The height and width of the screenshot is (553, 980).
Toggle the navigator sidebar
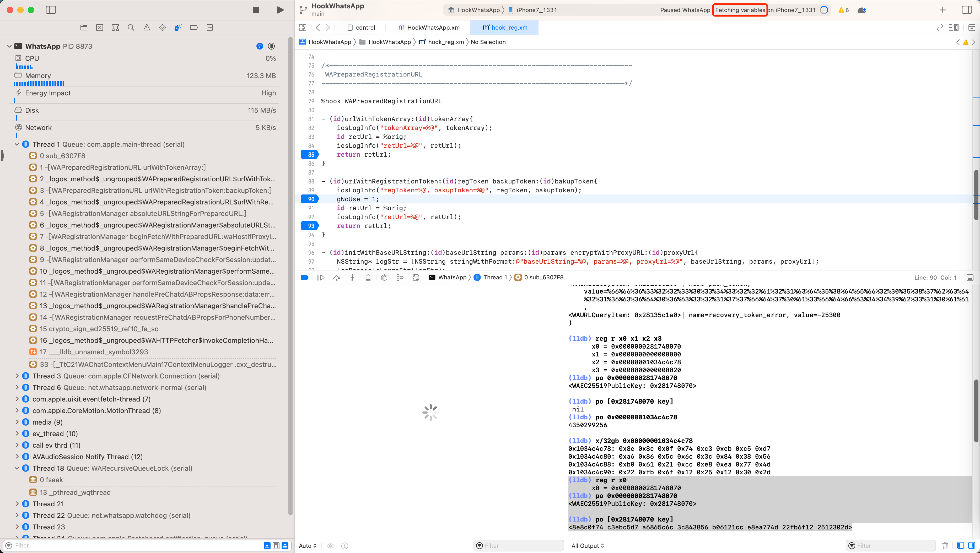51,10
